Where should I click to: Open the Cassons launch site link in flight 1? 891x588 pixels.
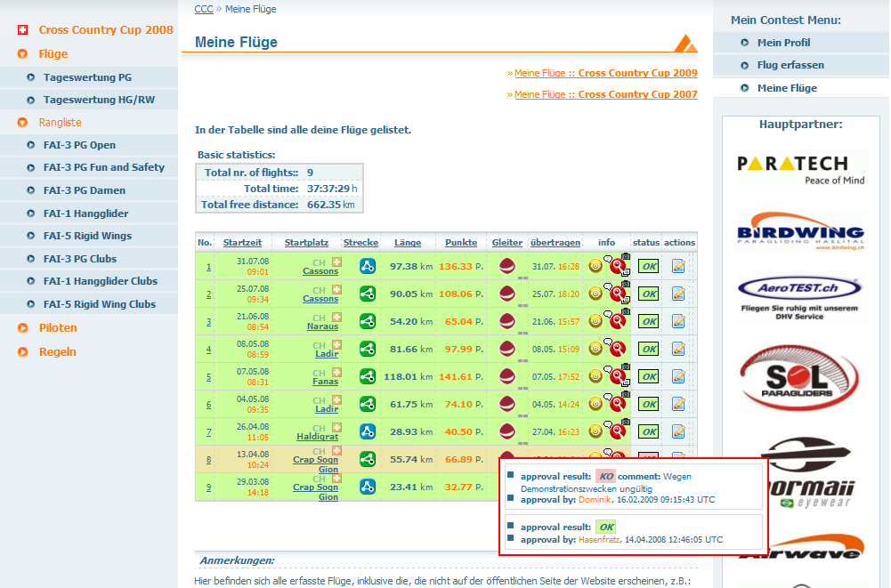(320, 271)
